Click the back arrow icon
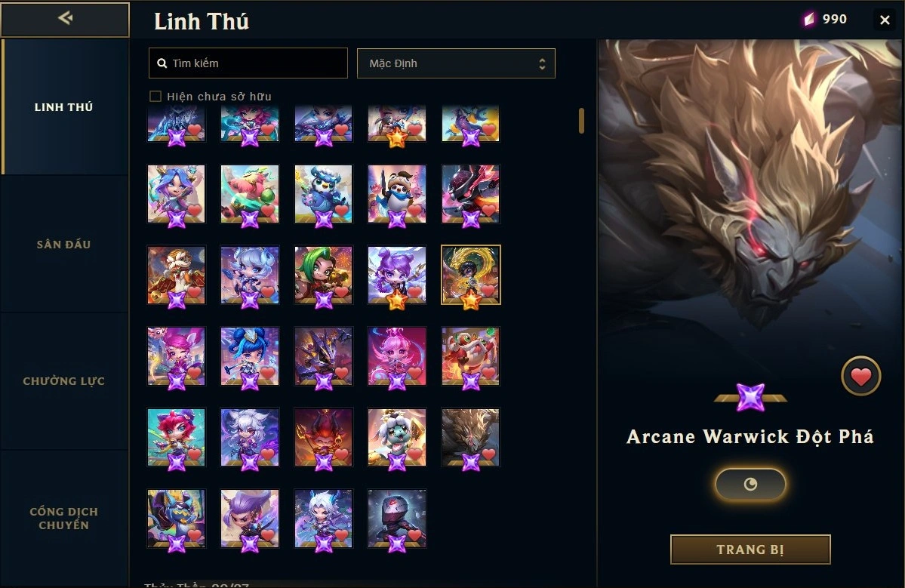905x588 pixels. [65, 18]
